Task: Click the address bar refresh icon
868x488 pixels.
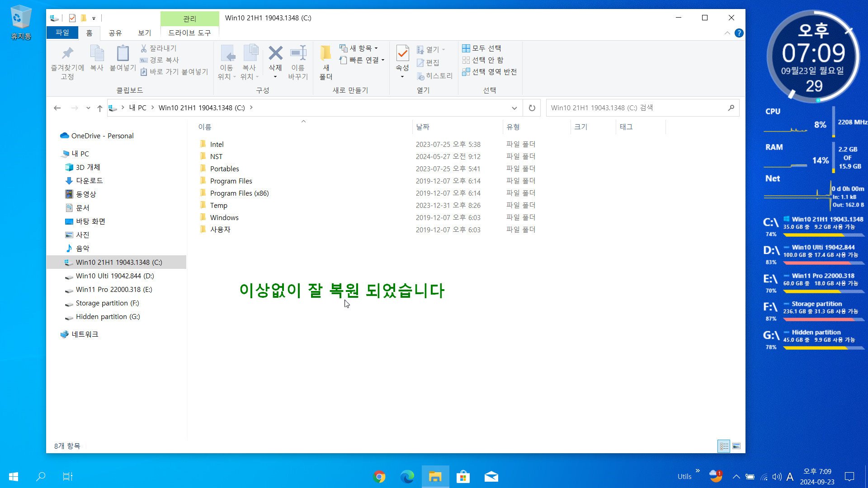Action: point(532,108)
